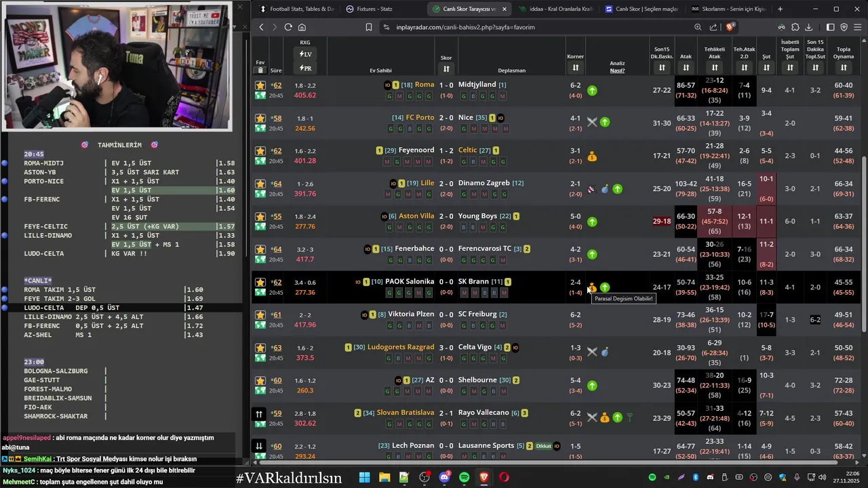Click green up-arrow in Aston Villa row
The height and width of the screenshot is (488, 868).
click(x=592, y=222)
